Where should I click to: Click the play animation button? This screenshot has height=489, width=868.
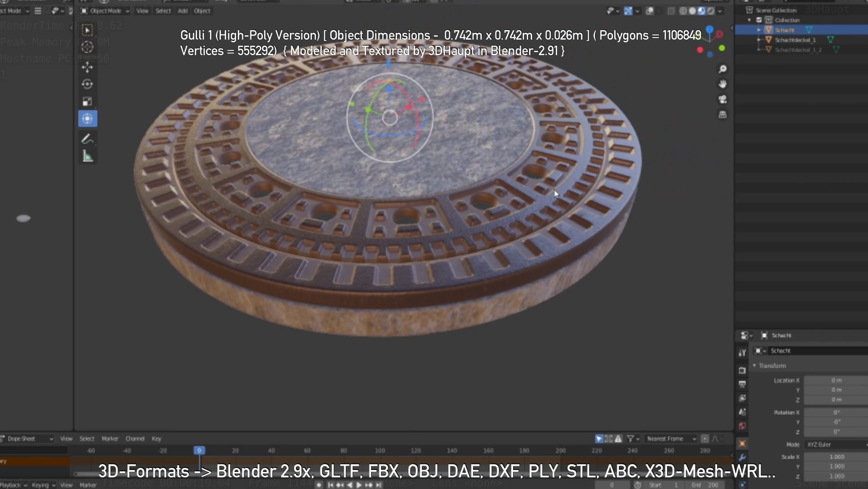[x=359, y=485]
